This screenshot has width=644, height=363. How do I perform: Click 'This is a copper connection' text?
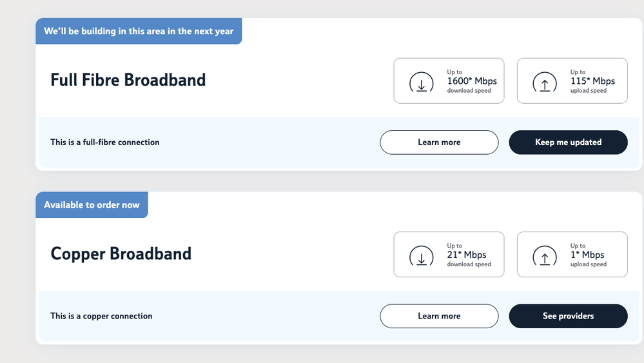pyautogui.click(x=101, y=316)
